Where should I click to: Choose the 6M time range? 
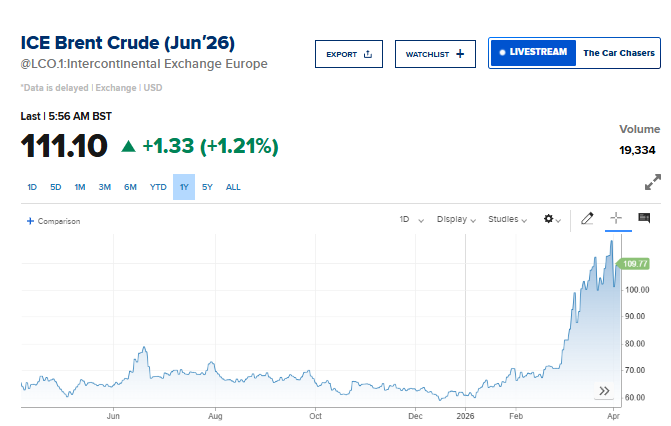[x=130, y=187]
